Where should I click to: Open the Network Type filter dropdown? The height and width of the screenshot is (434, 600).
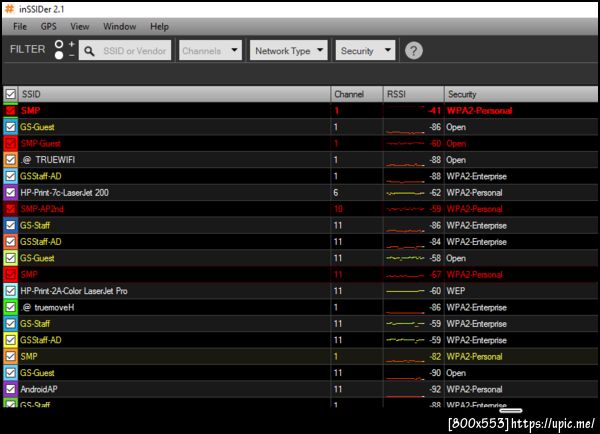pos(289,51)
